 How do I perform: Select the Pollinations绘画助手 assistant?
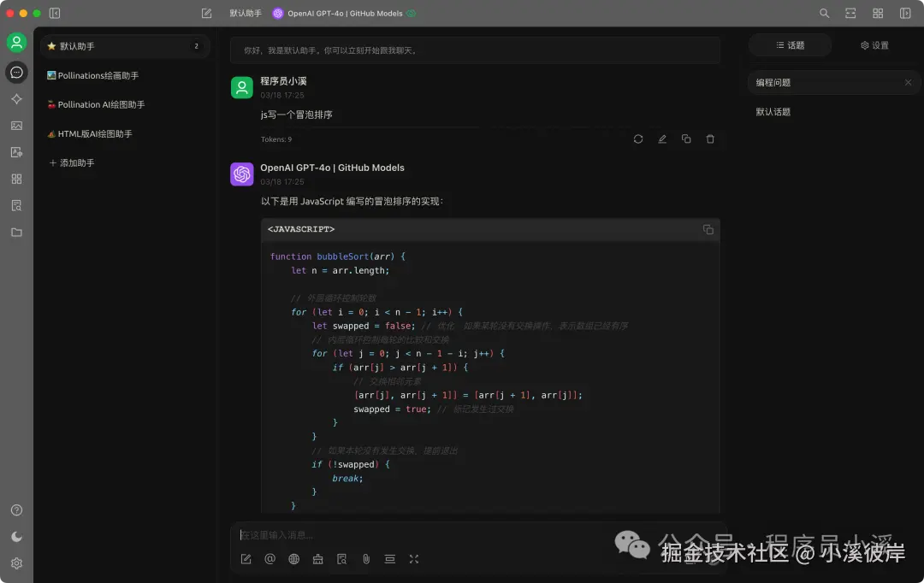tap(125, 75)
